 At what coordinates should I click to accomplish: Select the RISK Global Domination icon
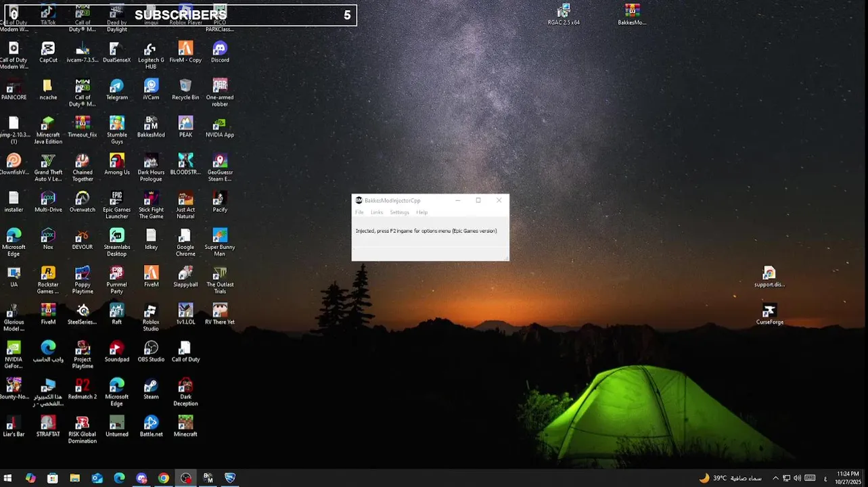pyautogui.click(x=83, y=430)
